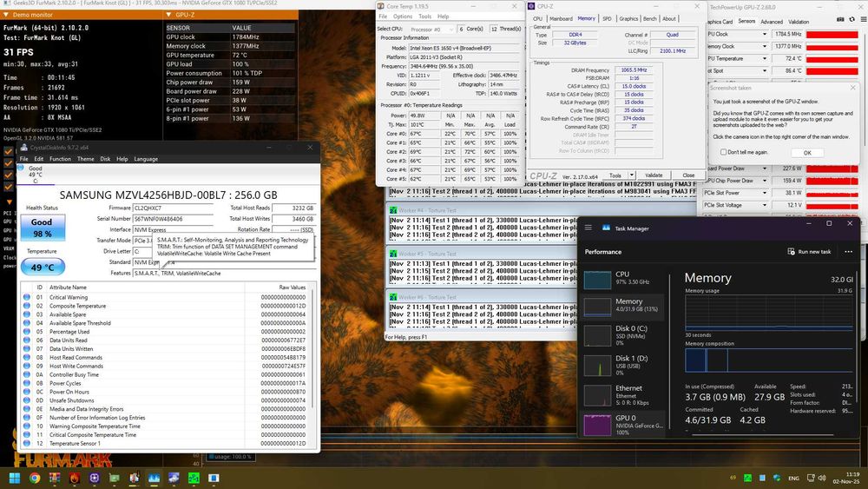
Task: Switch to the Mainboard tab in CPU-Z
Action: pos(561,19)
